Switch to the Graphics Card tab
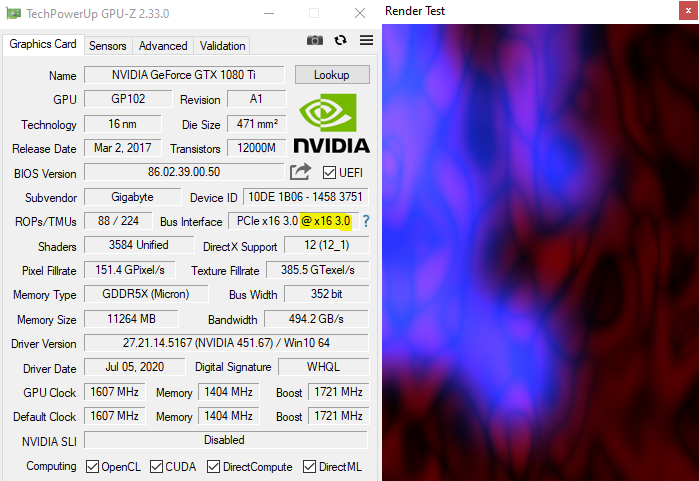 pos(43,44)
